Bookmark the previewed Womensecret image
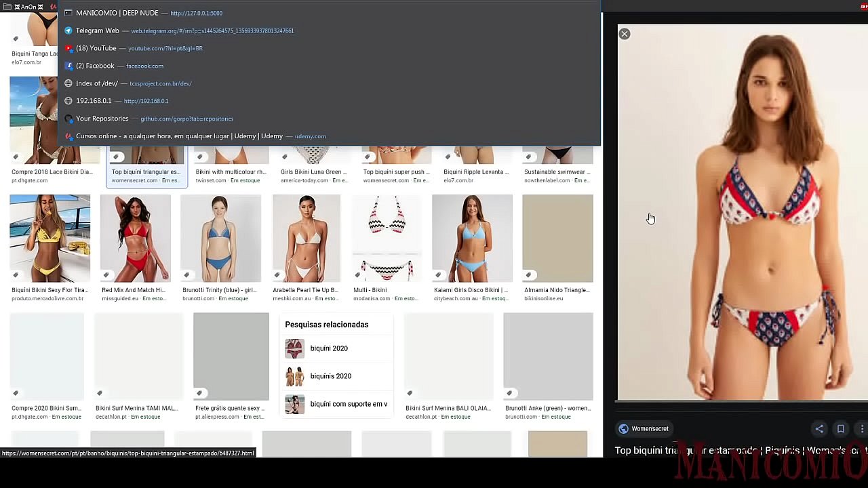Screen dimensions: 868x488 click(841, 428)
